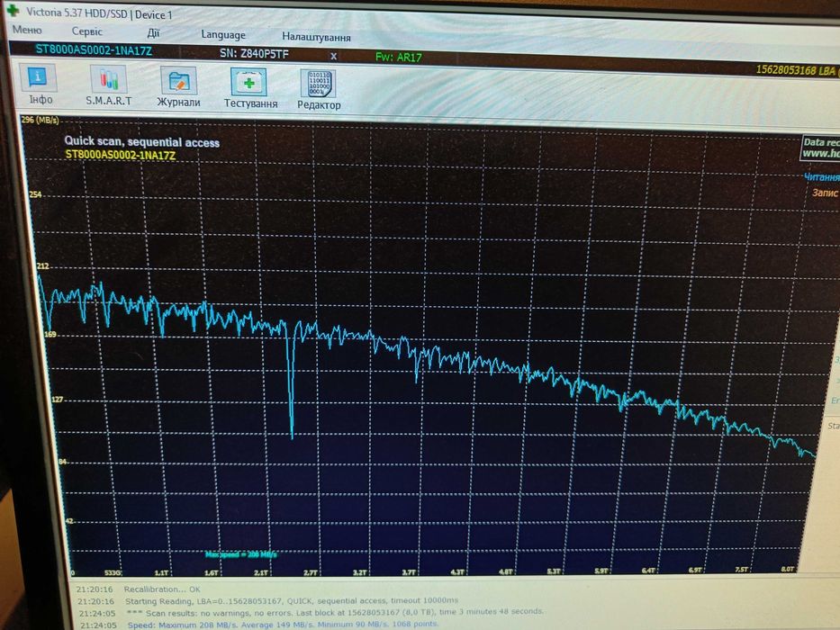Click the Читання read legend label
The image size is (840, 630).
821,176
